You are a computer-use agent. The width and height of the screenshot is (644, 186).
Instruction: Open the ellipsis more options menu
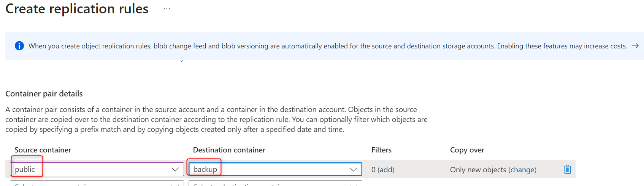coord(167,9)
